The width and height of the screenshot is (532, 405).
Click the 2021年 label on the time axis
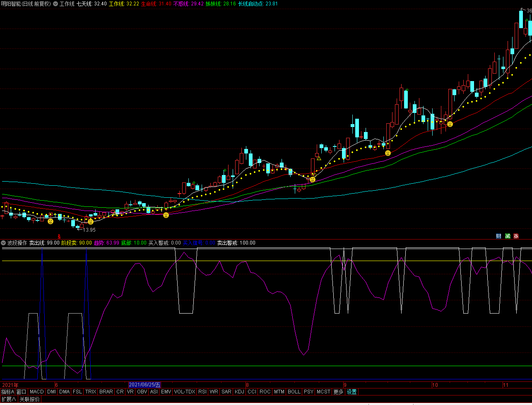(x=10, y=385)
